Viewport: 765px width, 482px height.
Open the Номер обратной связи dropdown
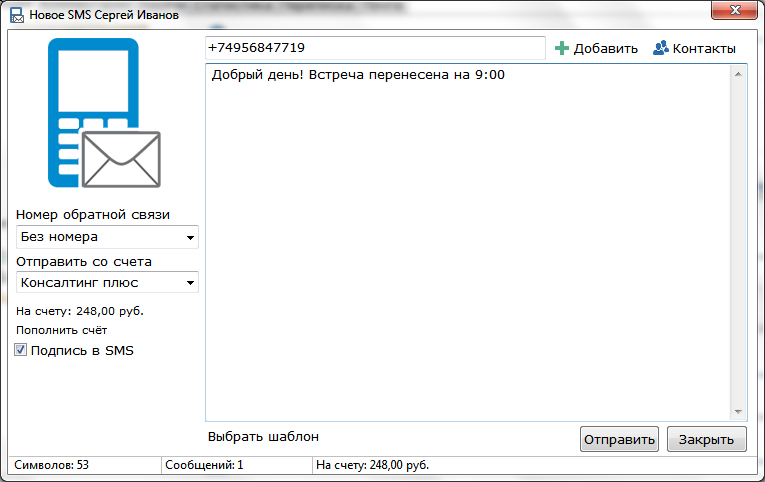tap(107, 237)
